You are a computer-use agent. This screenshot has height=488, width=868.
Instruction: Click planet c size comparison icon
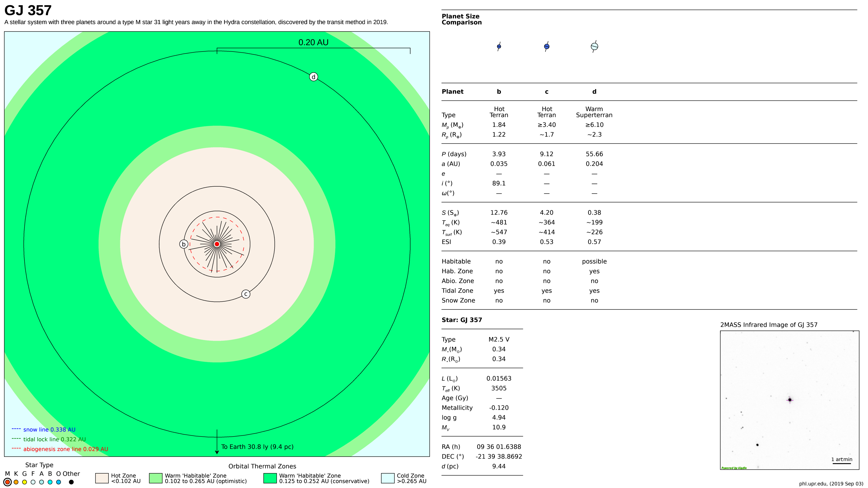(547, 47)
